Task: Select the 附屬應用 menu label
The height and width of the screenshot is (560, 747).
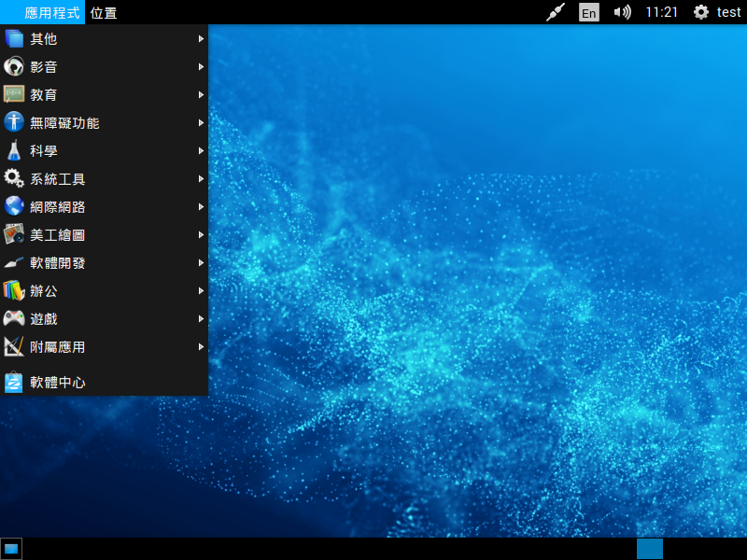Action: tap(58, 346)
